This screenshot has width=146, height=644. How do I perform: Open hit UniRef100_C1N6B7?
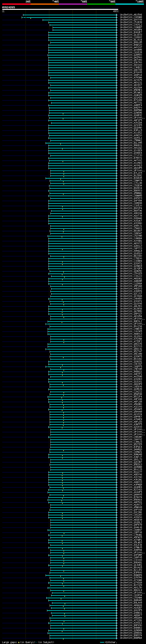point(131,27)
